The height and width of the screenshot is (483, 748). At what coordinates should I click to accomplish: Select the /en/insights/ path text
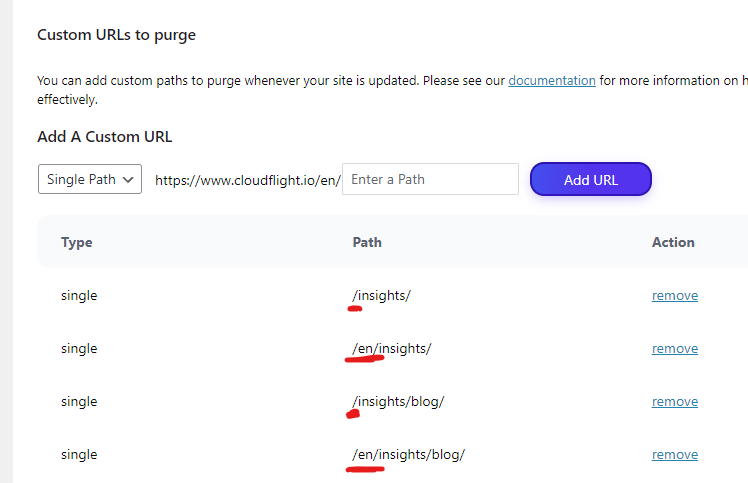[x=392, y=349]
